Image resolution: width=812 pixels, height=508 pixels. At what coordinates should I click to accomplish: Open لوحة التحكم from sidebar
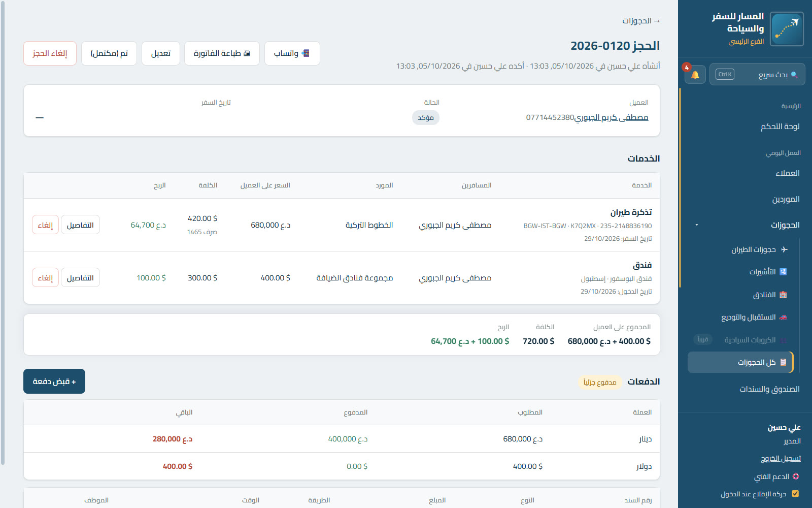780,126
